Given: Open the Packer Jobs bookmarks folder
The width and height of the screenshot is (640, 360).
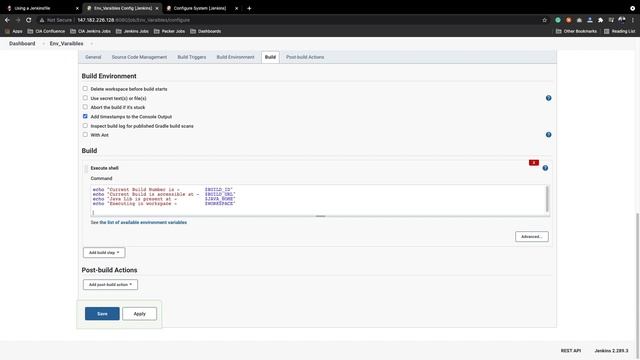Looking at the screenshot, I should (x=169, y=31).
